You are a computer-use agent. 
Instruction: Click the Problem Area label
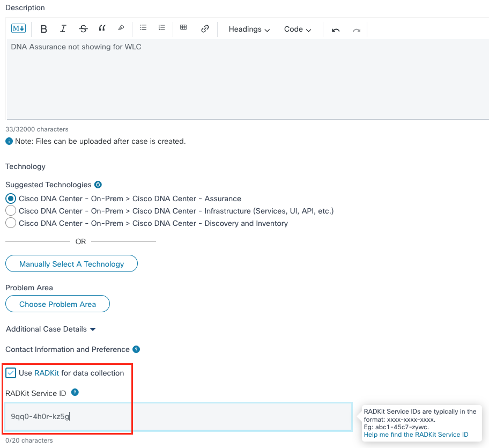point(29,288)
